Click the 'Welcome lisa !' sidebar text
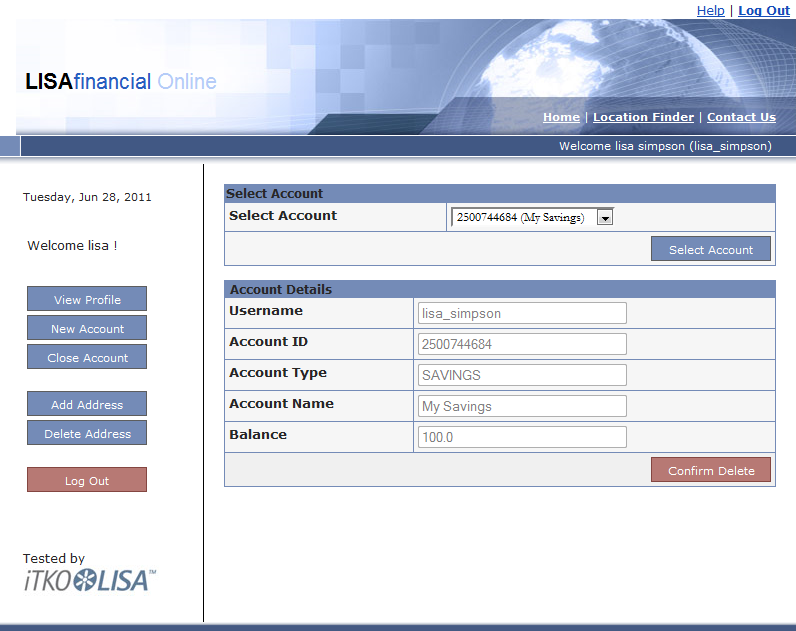796x631 pixels. coord(72,246)
